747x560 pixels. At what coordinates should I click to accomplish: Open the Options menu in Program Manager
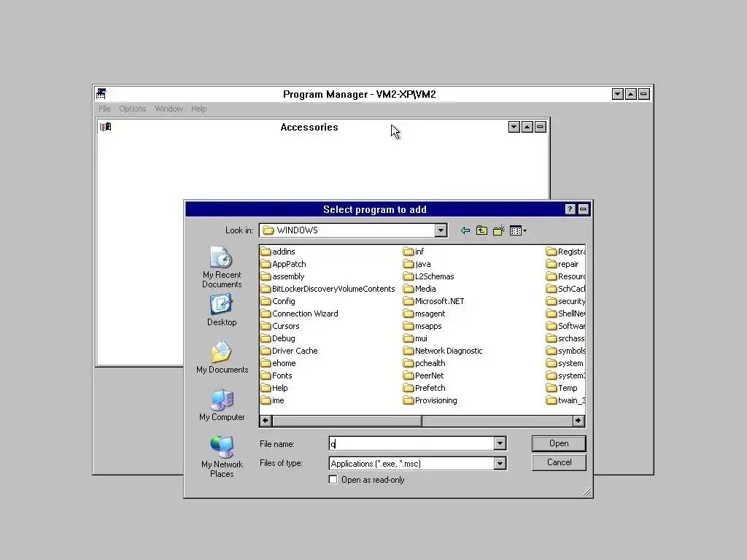pyautogui.click(x=133, y=109)
